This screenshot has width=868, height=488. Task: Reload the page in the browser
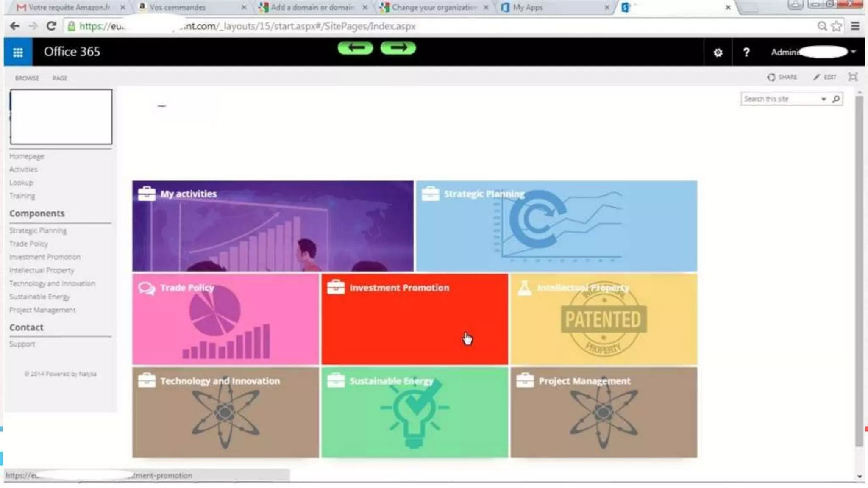point(51,26)
